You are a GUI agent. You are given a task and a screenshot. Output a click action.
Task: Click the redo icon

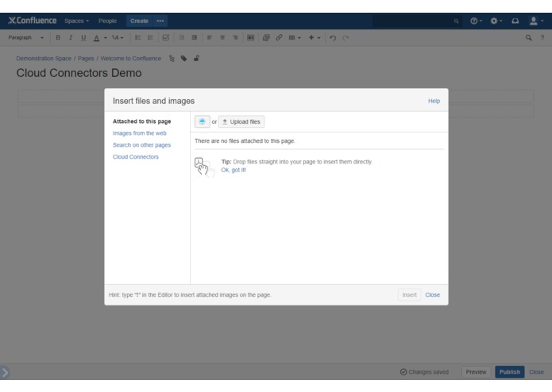345,37
